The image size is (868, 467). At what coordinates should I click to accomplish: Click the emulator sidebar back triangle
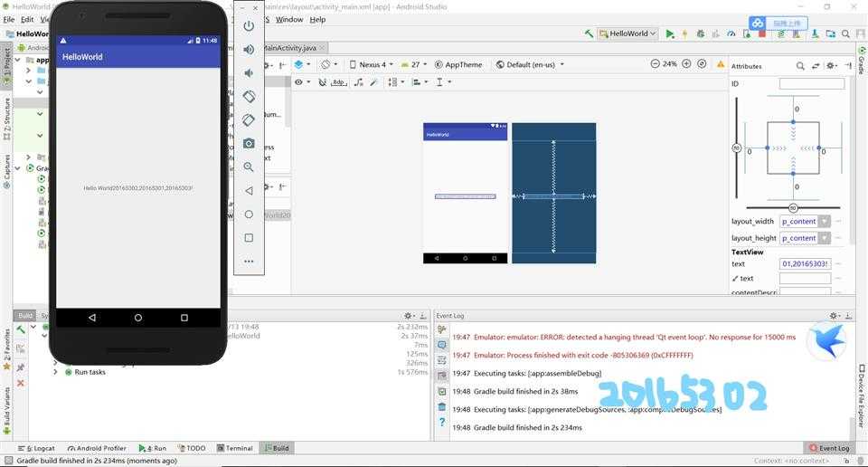tap(249, 191)
